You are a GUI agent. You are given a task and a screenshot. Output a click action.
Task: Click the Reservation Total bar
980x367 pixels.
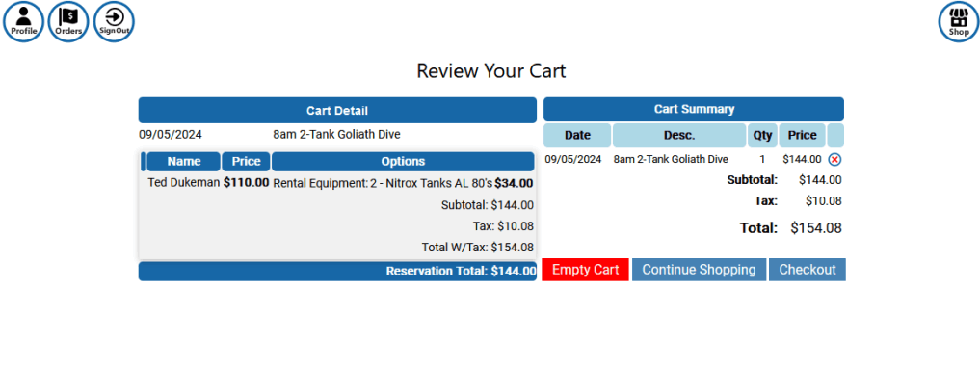337,272
